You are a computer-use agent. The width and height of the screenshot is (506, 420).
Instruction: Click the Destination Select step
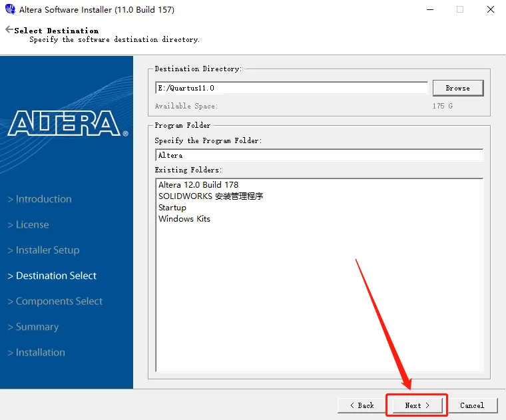(x=52, y=276)
